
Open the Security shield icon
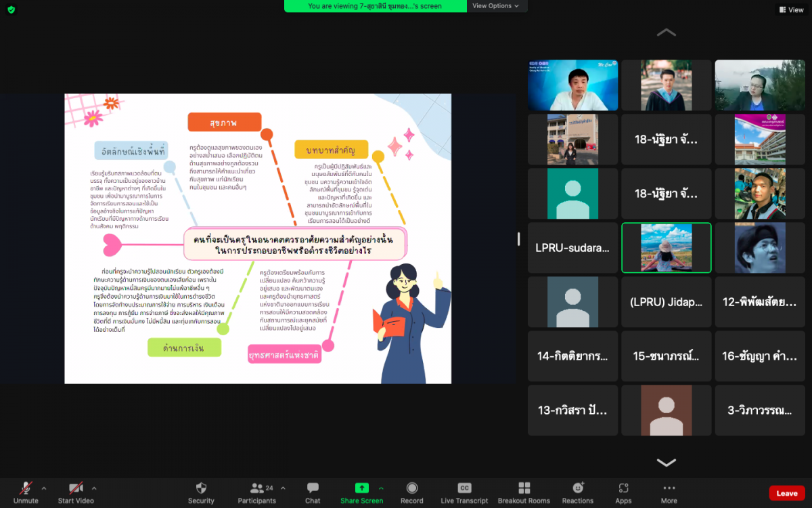click(x=201, y=488)
